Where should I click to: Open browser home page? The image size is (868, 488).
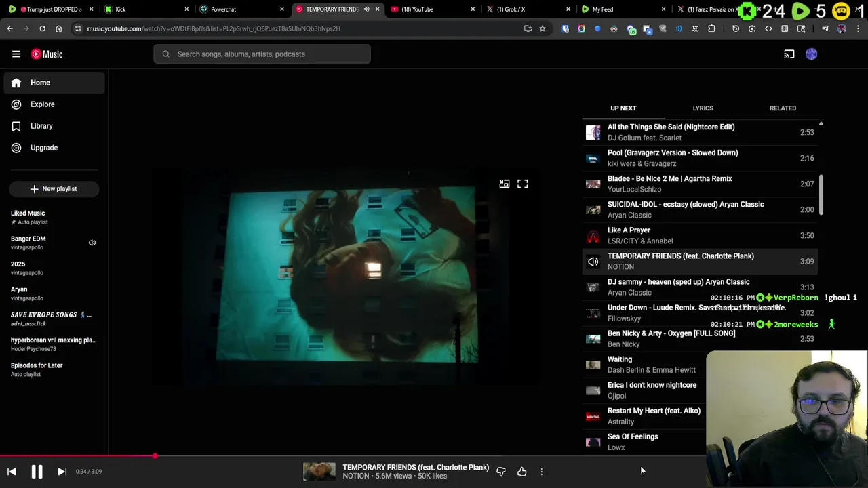(58, 28)
